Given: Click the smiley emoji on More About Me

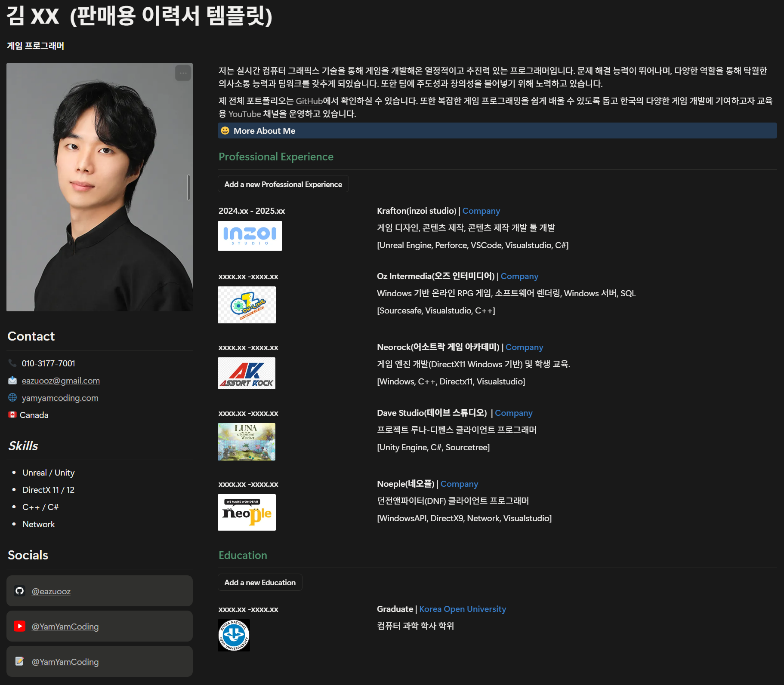Looking at the screenshot, I should pyautogui.click(x=225, y=131).
